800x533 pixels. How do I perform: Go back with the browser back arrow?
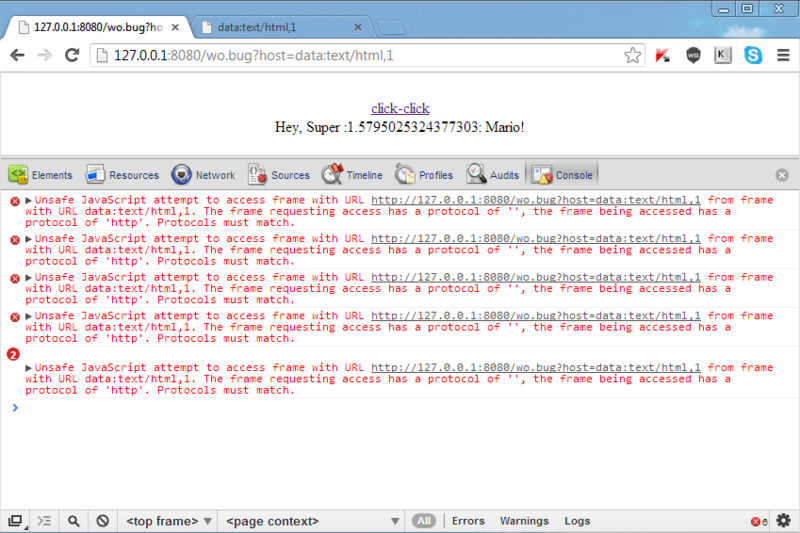(x=17, y=55)
